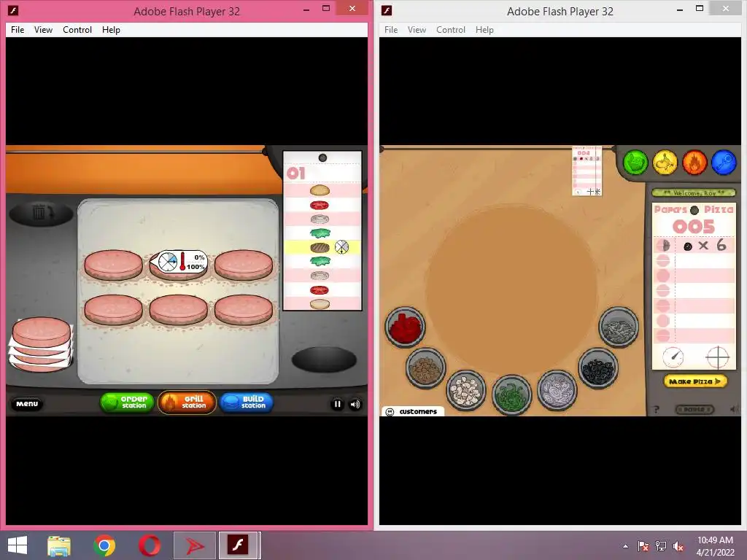Open the View menu in the right Flash window
Viewport: 747px width, 560px height.
coord(417,29)
